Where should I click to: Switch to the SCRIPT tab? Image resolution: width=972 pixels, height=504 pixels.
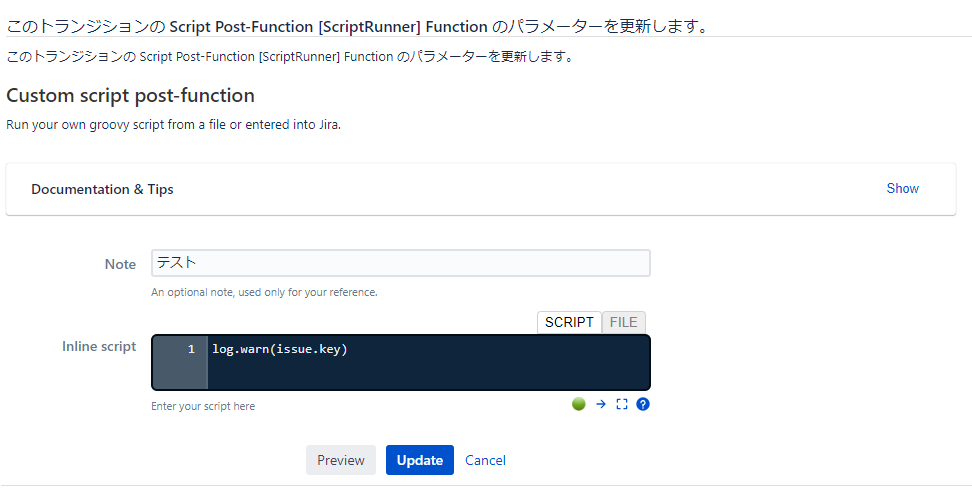[x=569, y=322]
